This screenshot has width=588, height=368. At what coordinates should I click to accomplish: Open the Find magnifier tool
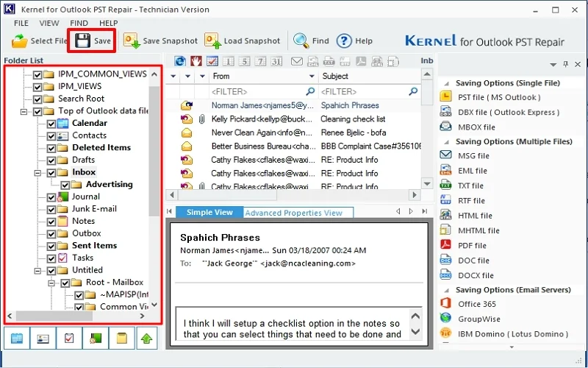[x=301, y=41]
